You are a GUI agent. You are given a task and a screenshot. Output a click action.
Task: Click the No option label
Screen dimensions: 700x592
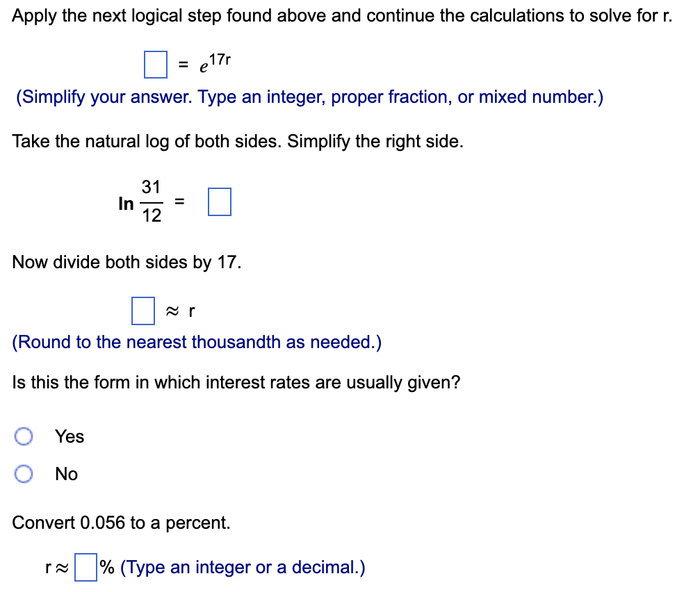(67, 474)
